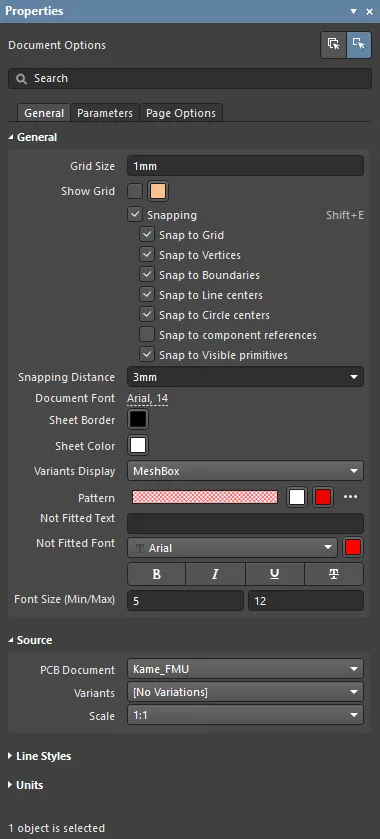Switch to the Page Options tab
380x839 pixels.
coord(181,113)
